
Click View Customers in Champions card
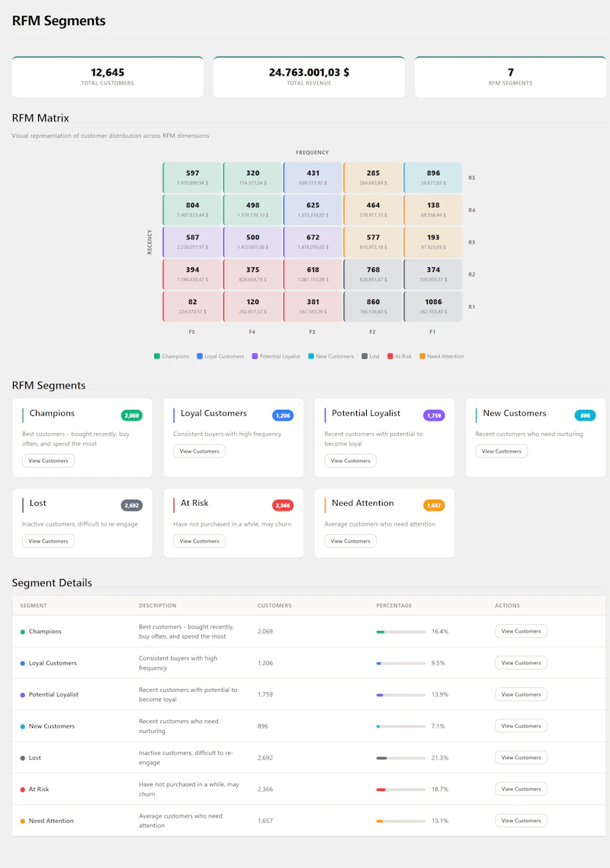pyautogui.click(x=48, y=460)
